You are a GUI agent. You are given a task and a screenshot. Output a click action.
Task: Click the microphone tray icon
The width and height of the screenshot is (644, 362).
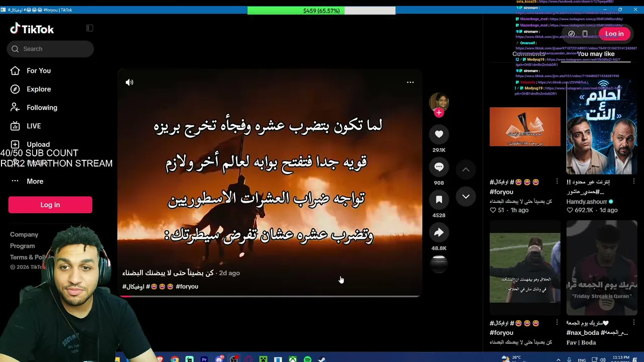[569, 360]
